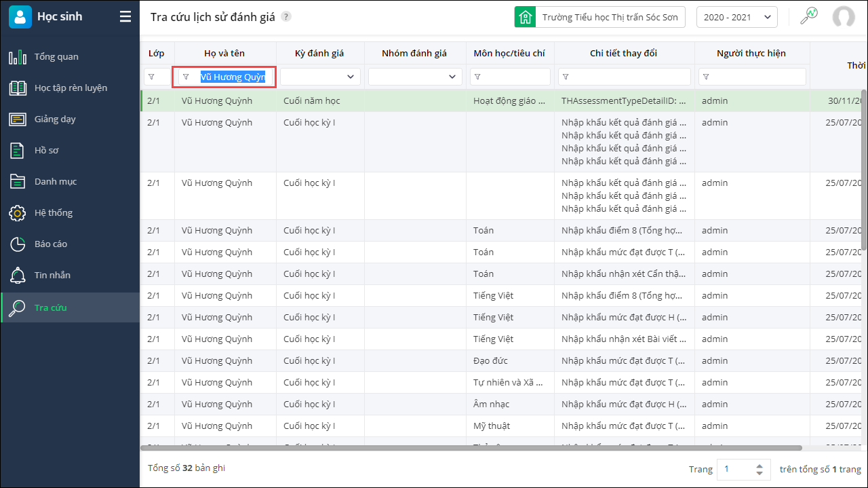Image resolution: width=868 pixels, height=488 pixels.
Task: Go to Học tập rèn luyện section
Action: point(71,88)
